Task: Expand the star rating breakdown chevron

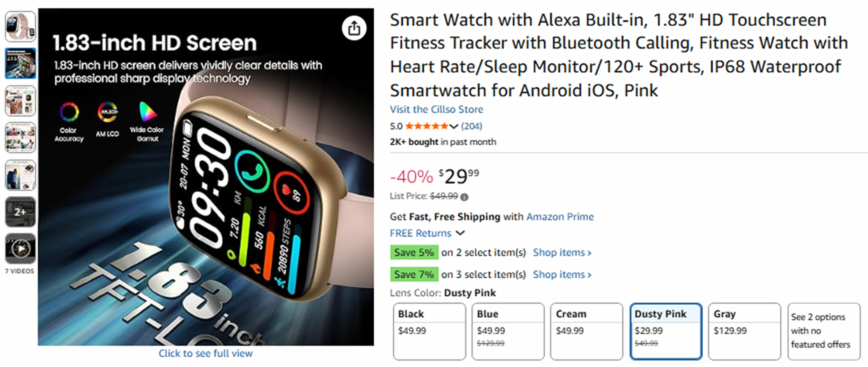Action: pyautogui.click(x=454, y=126)
